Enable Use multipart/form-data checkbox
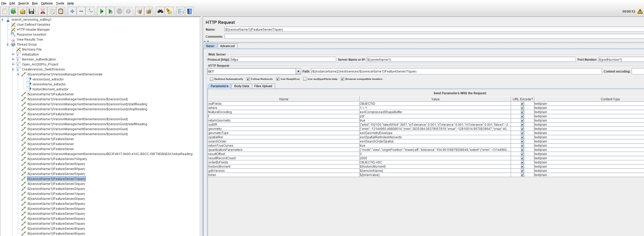The image size is (644, 236). tap(305, 79)
